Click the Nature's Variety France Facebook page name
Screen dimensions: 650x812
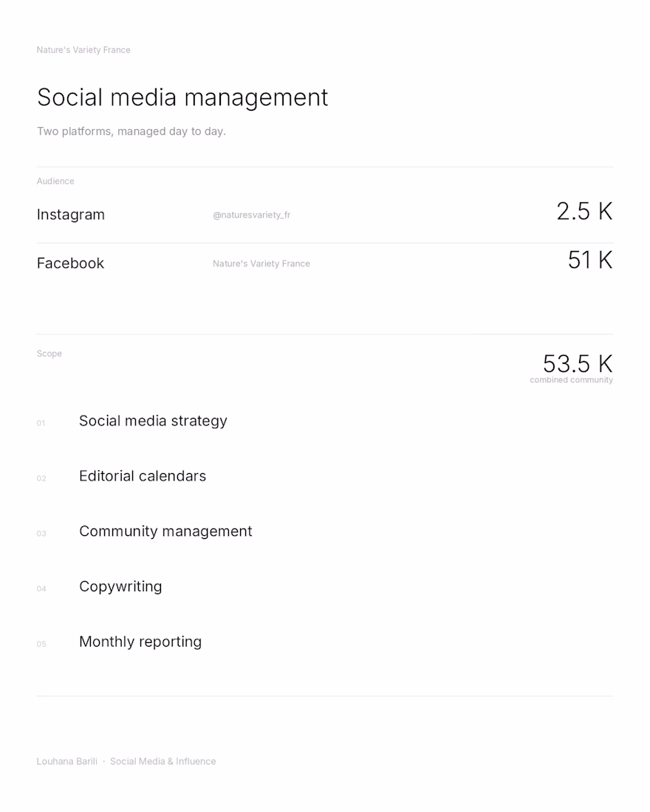pos(261,264)
